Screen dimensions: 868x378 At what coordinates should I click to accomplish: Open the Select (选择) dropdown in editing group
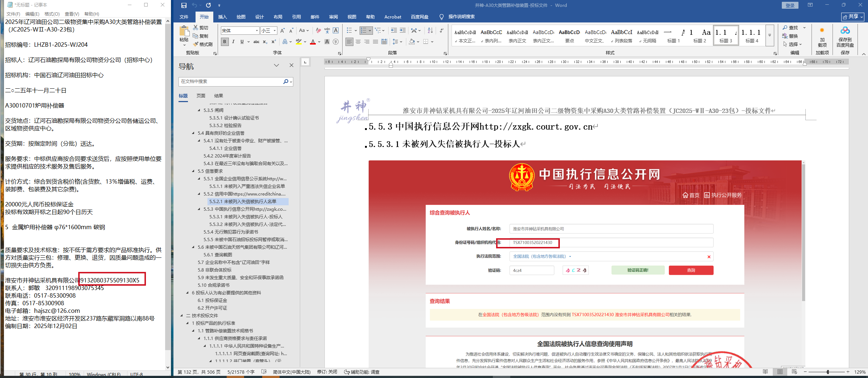click(x=792, y=44)
